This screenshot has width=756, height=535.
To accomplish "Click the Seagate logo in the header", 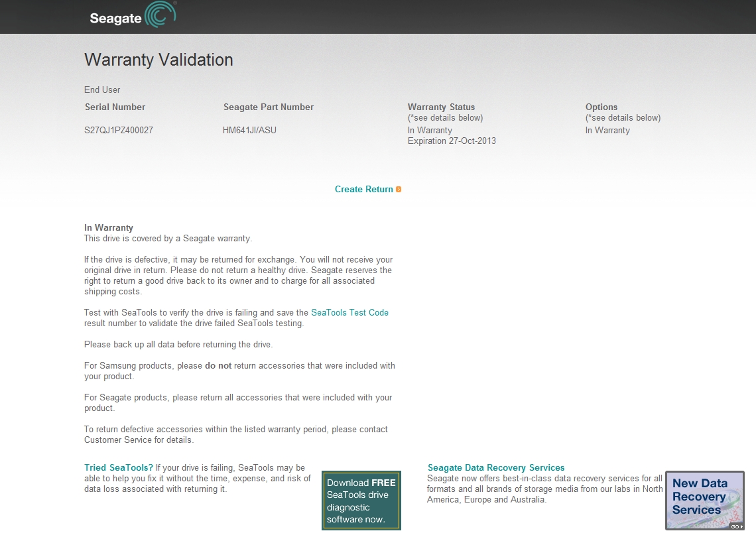I will (x=133, y=15).
